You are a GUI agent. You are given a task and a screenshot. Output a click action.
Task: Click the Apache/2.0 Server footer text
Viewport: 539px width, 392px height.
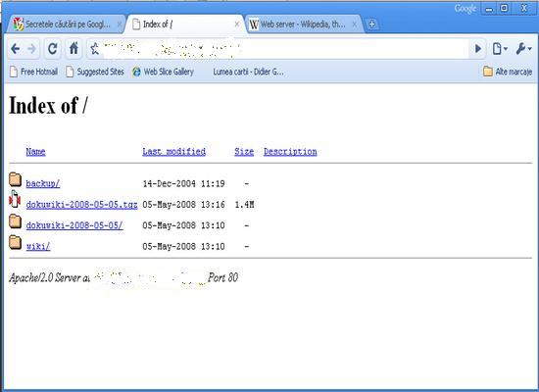click(x=50, y=277)
